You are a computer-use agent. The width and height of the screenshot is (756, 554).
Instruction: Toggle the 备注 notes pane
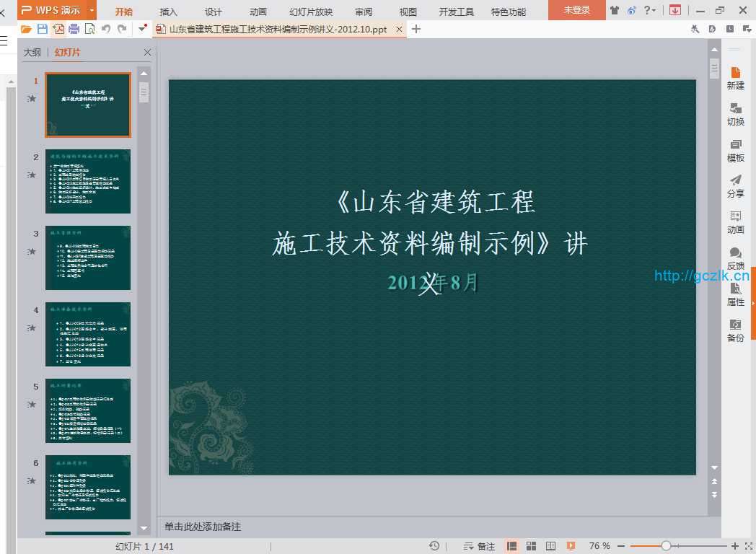point(479,546)
